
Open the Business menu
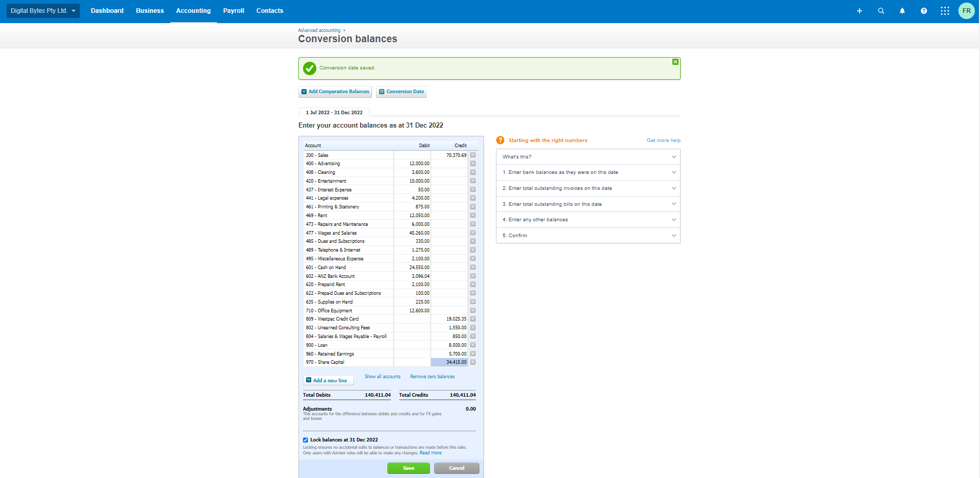150,11
